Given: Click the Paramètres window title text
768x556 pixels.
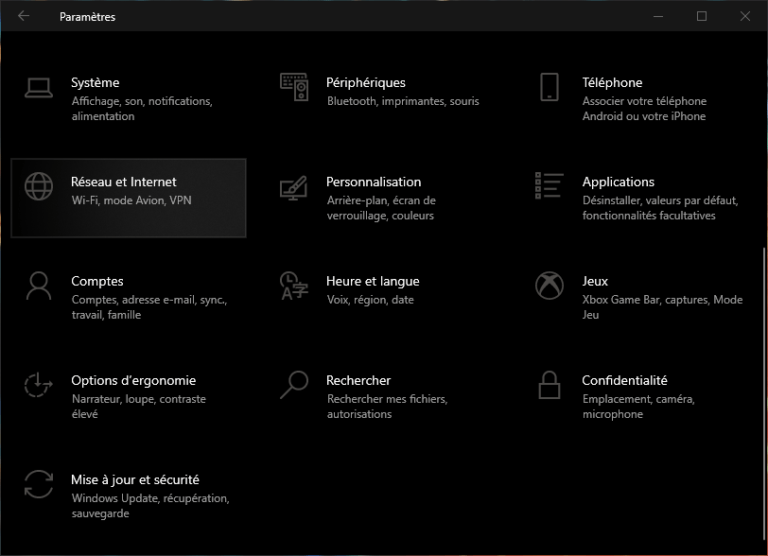Looking at the screenshot, I should (x=87, y=17).
